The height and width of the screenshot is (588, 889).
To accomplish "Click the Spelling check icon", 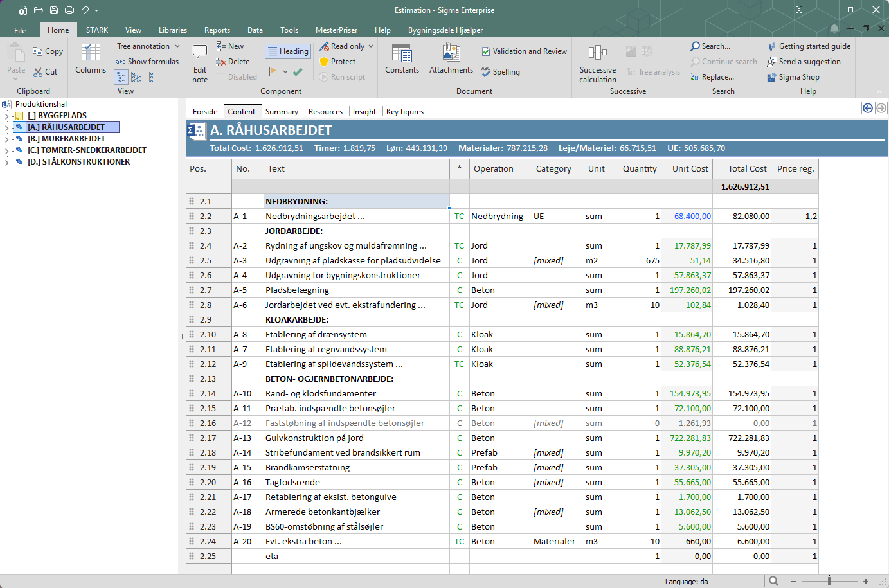I will click(x=486, y=71).
